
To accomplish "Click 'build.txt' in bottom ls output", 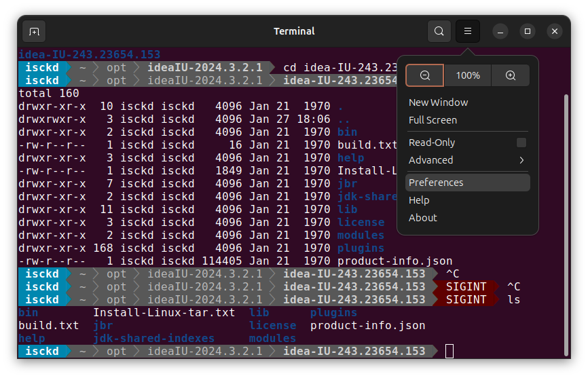I will pos(49,326).
